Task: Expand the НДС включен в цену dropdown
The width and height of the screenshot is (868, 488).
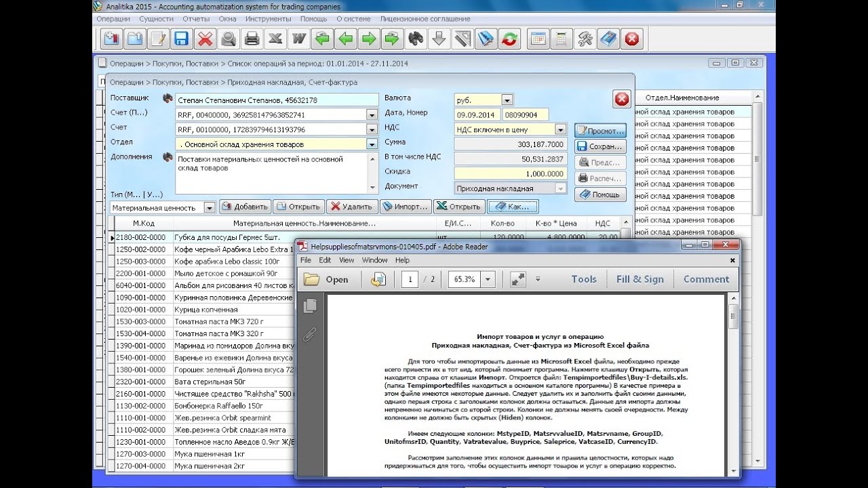Action: tap(560, 129)
